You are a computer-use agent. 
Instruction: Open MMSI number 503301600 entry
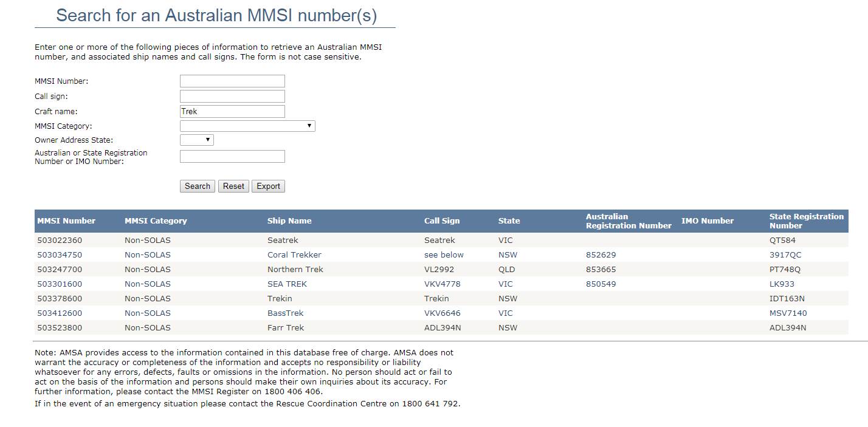coord(60,284)
